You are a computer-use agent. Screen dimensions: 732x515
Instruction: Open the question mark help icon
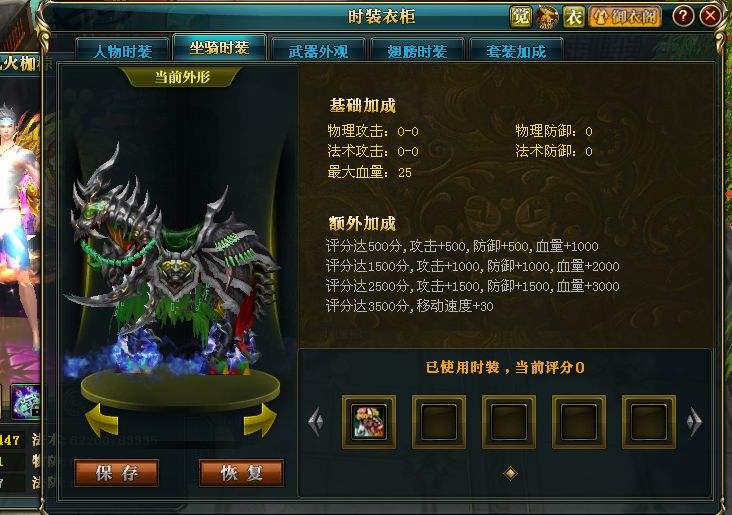pos(683,16)
